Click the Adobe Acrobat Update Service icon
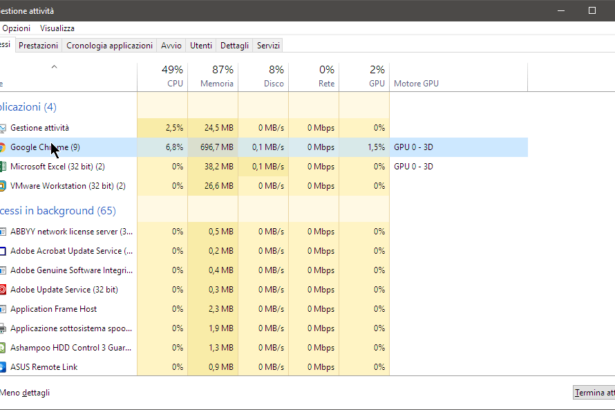615x410 pixels. (x=3, y=251)
